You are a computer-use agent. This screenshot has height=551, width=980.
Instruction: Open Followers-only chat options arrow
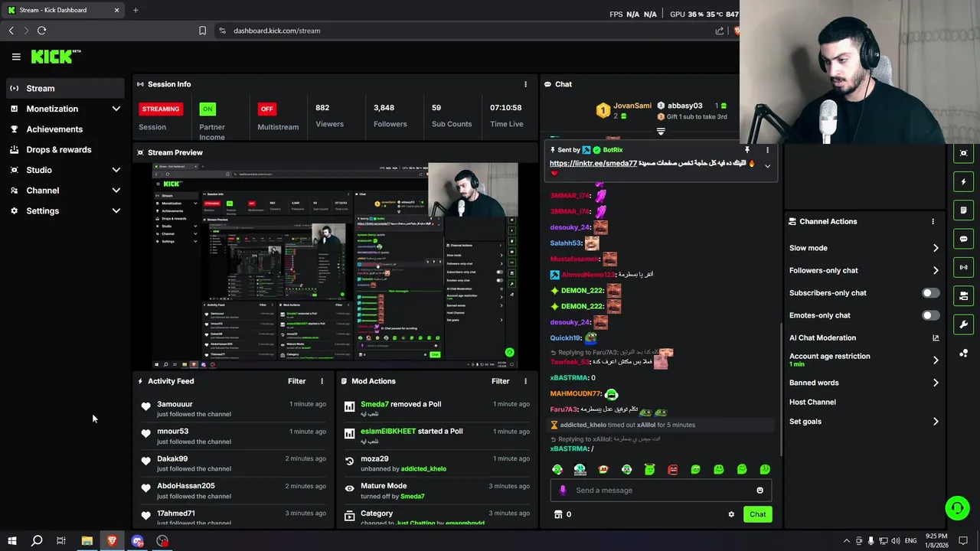click(936, 270)
